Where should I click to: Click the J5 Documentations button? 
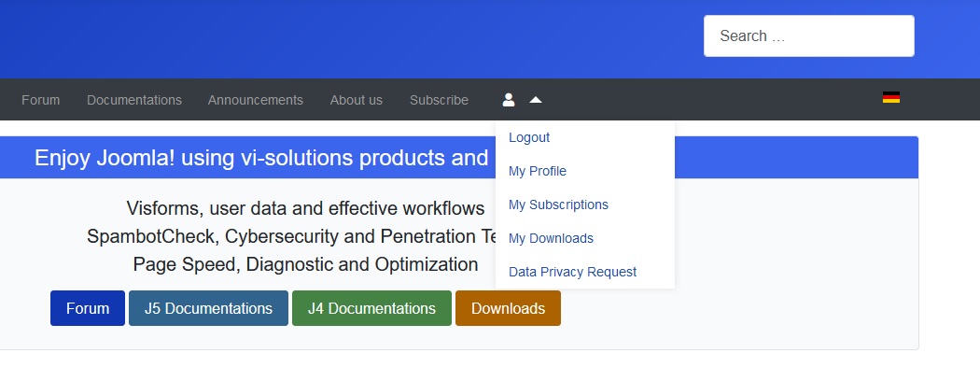(208, 308)
